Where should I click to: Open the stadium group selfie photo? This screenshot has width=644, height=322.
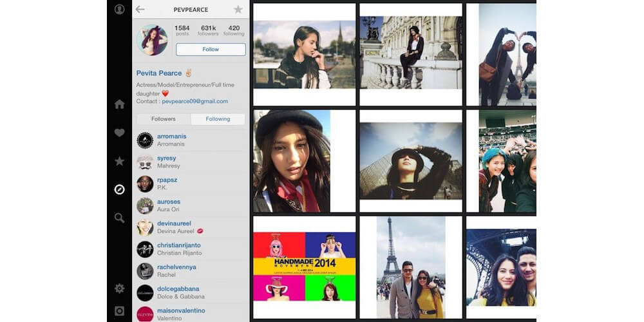(x=501, y=161)
